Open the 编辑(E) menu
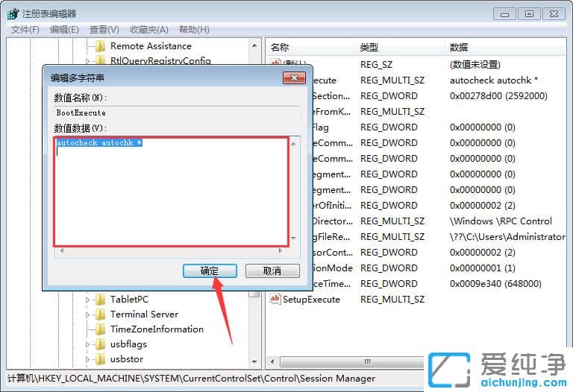This screenshot has width=573, height=392. pos(64,30)
